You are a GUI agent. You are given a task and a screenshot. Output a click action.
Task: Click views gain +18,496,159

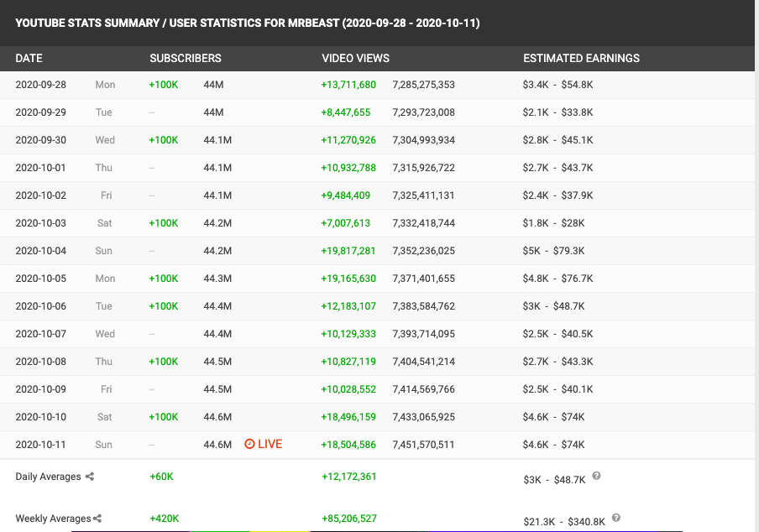pos(348,417)
